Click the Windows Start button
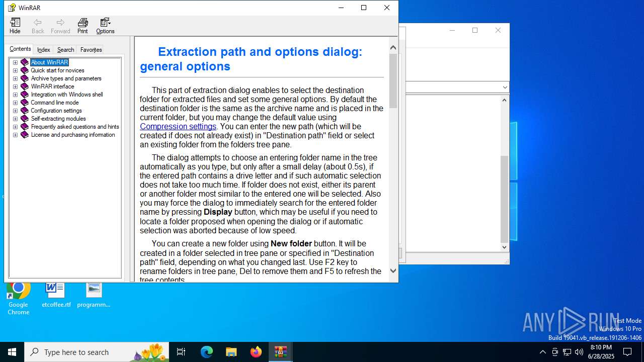Image resolution: width=644 pixels, height=362 pixels. 12,352
